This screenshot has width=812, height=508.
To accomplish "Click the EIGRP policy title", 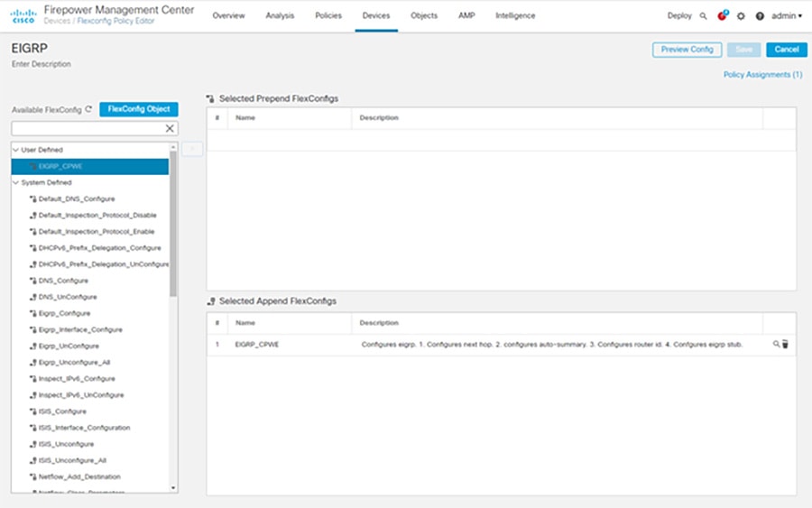I will pyautogui.click(x=30, y=48).
